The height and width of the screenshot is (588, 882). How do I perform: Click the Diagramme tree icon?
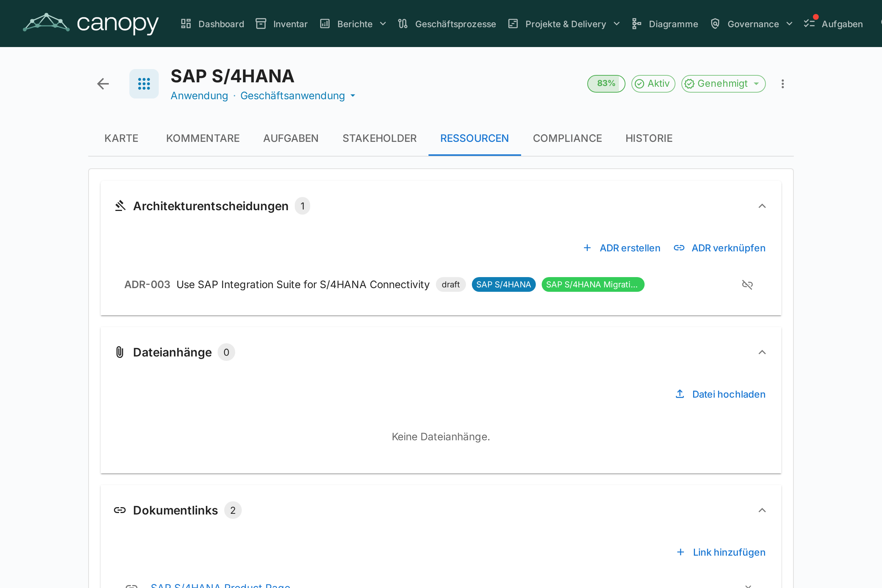[x=637, y=24]
